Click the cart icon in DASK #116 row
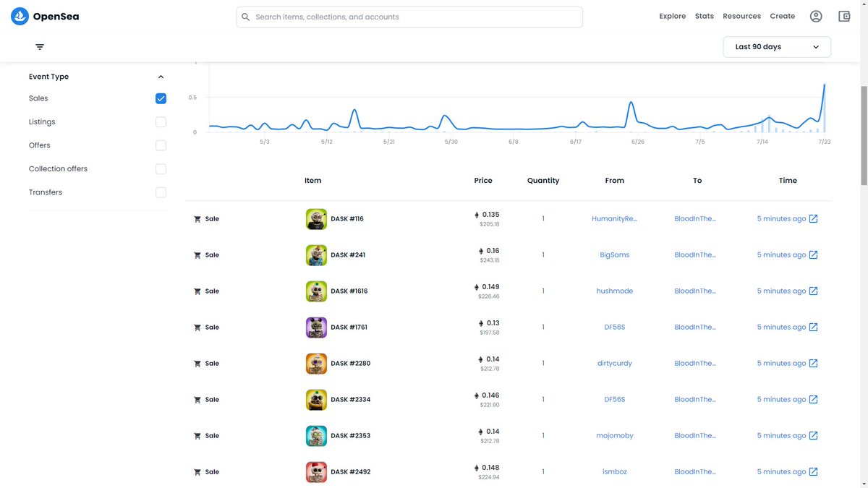868x488 pixels. click(197, 219)
